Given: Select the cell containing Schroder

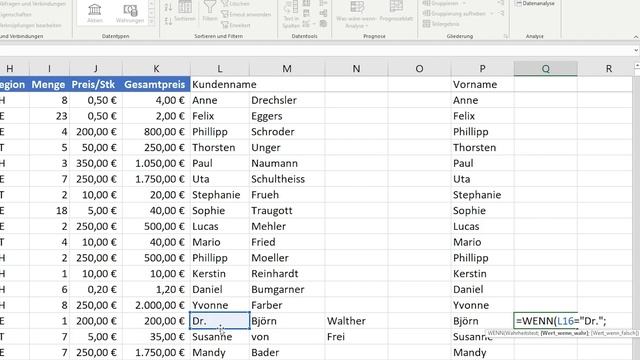Looking at the screenshot, I should [x=287, y=132].
